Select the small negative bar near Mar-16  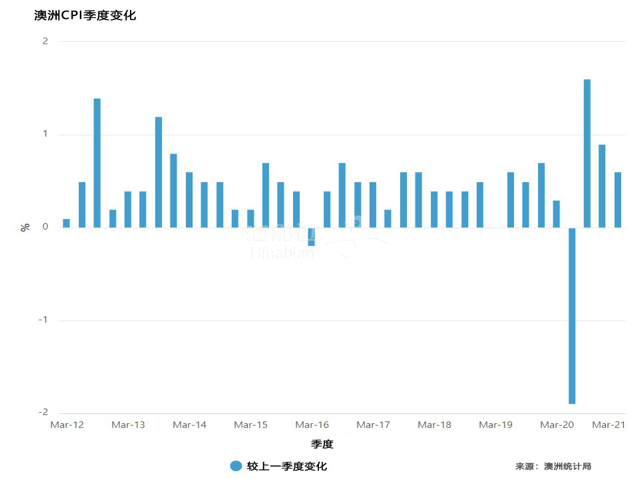pos(311,237)
